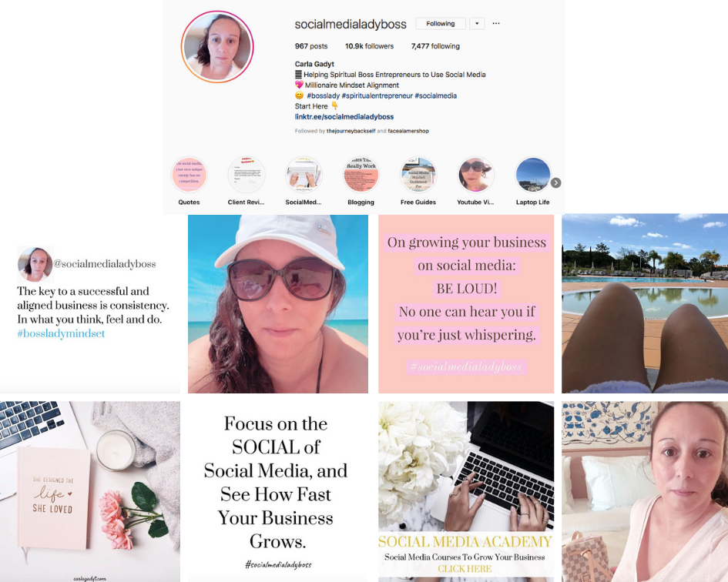
Task: Open the Free Guides highlight
Action: tap(418, 175)
